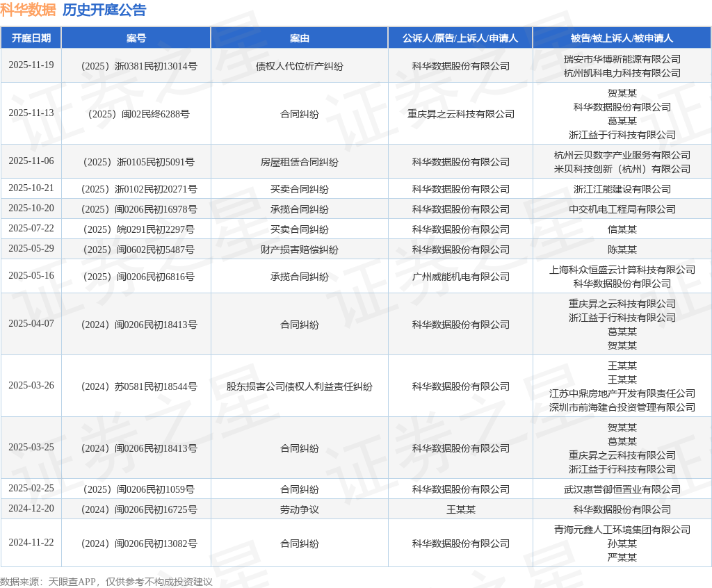This screenshot has width=712, height=588.
Task: Select the date 2024-12-20
Action: pyautogui.click(x=31, y=509)
